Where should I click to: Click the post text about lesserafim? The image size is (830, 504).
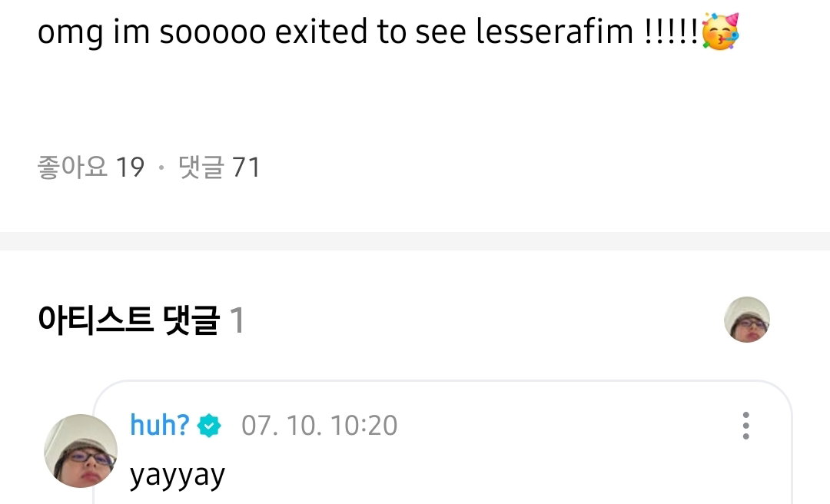(x=388, y=31)
